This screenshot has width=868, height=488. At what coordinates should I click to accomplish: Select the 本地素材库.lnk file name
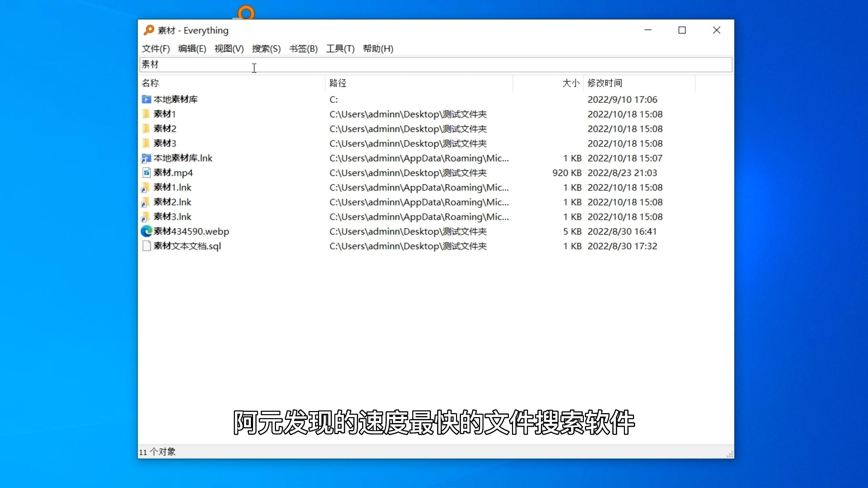(x=183, y=158)
